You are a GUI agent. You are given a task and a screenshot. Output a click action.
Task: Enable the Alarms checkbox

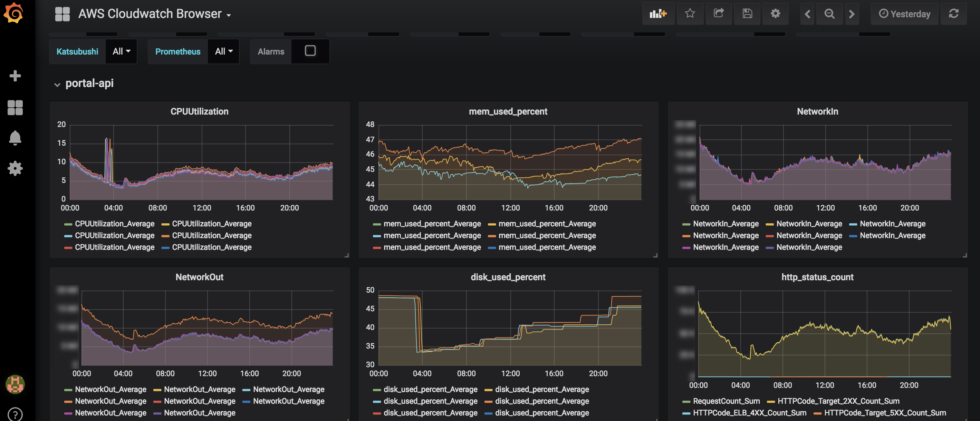[x=310, y=51]
